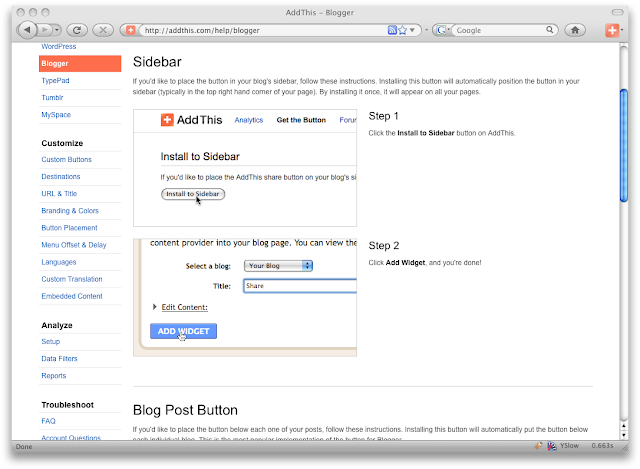Open the address bar history dropdown arrow
Viewport: 640px width, 469px height.
click(412, 30)
